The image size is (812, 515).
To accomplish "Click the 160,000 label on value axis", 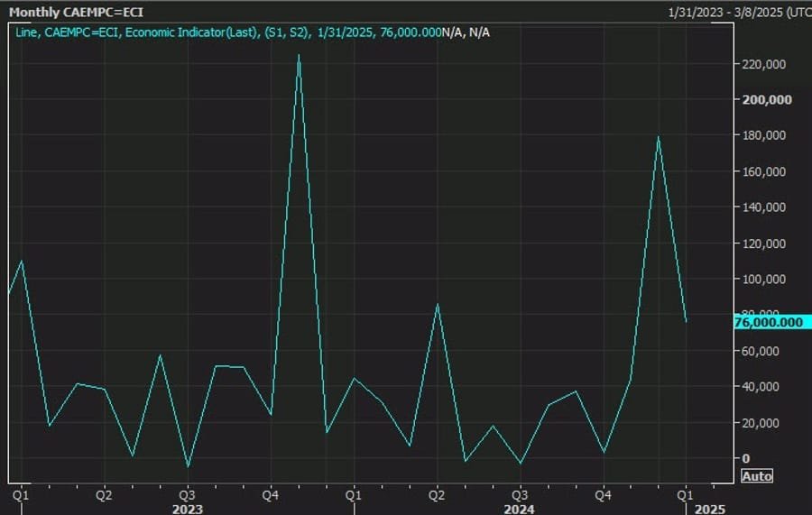I will [x=767, y=171].
